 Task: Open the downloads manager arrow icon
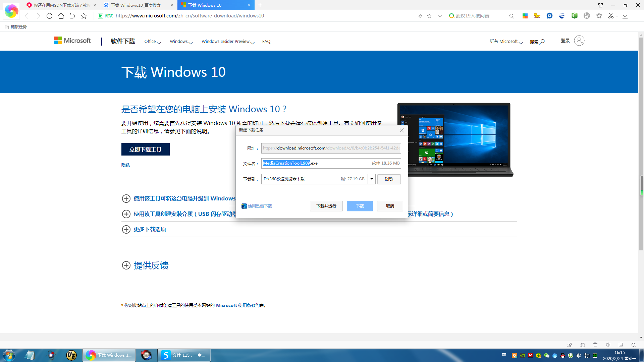point(625,16)
